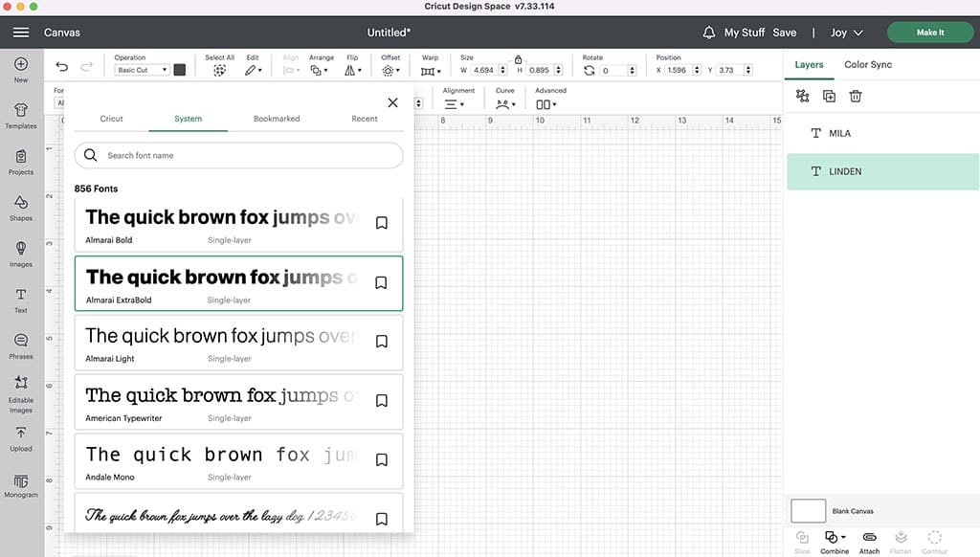This screenshot has height=557, width=980.
Task: Select the American Typewriter font card
Action: pyautogui.click(x=238, y=402)
